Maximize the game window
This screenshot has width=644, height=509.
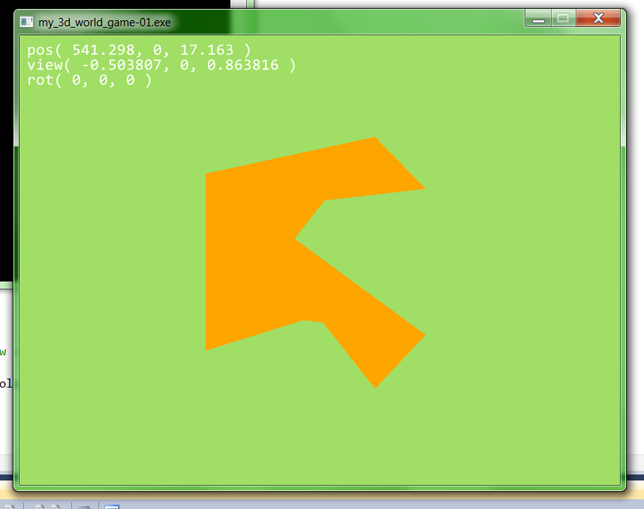tap(563, 19)
